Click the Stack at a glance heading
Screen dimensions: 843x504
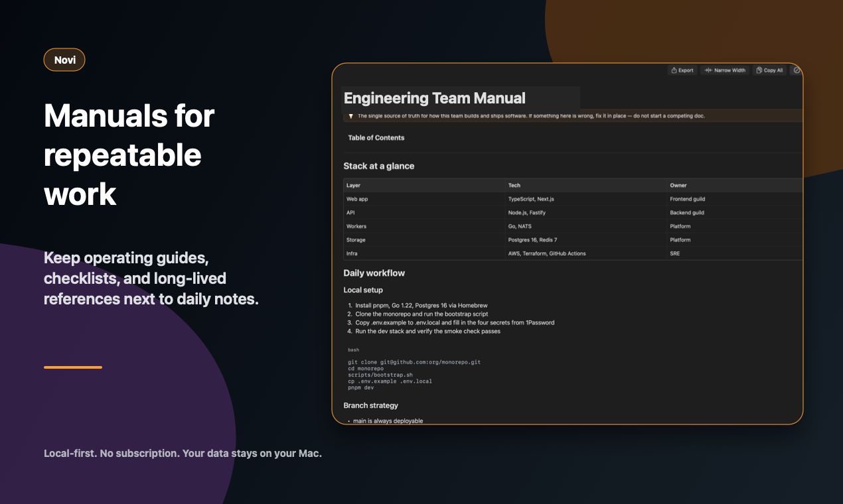379,166
